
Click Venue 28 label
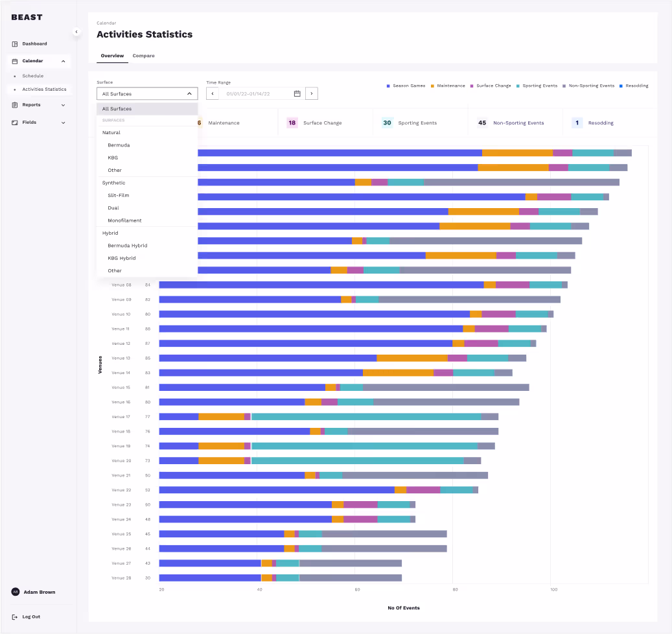click(121, 578)
